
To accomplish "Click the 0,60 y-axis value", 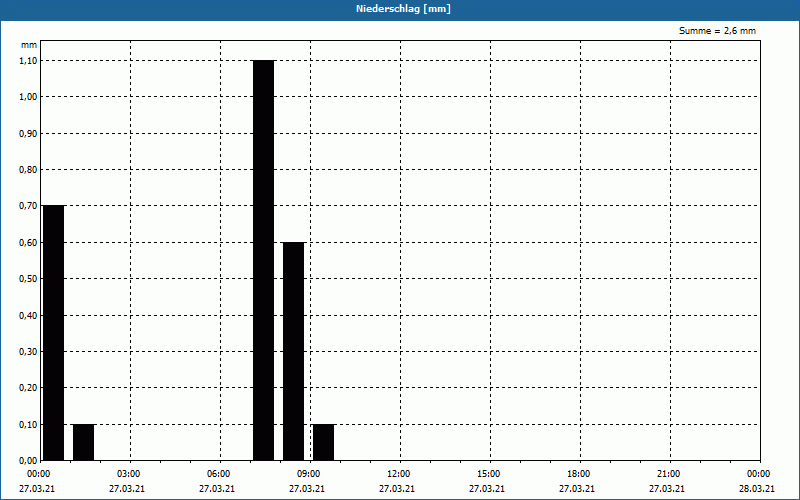I will coord(28,243).
